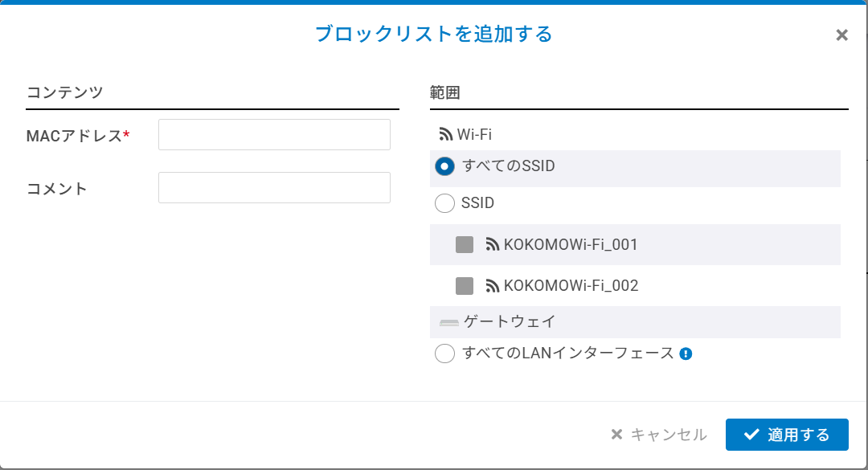Viewport: 868px width, 470px height.
Task: Click the Wi-Fi icon next to KOKOMOWi-Fi_002
Action: click(493, 285)
